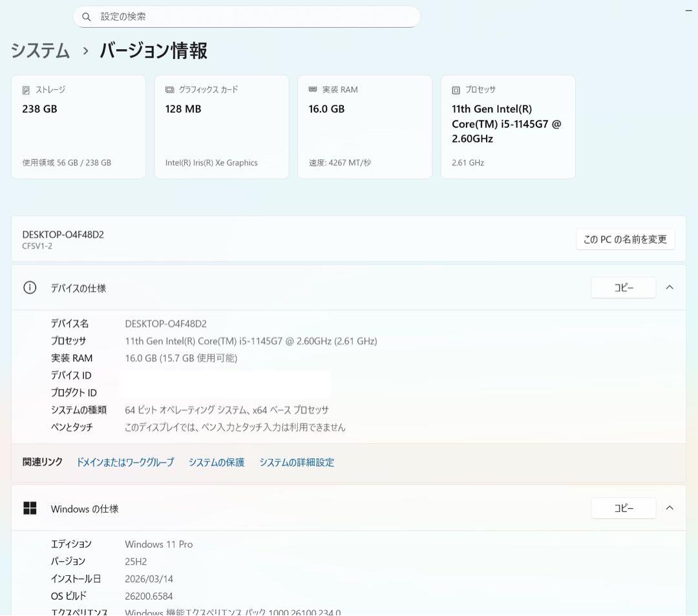The height and width of the screenshot is (616, 698).
Task: Click the プロセッサ card icon
Action: (x=456, y=90)
